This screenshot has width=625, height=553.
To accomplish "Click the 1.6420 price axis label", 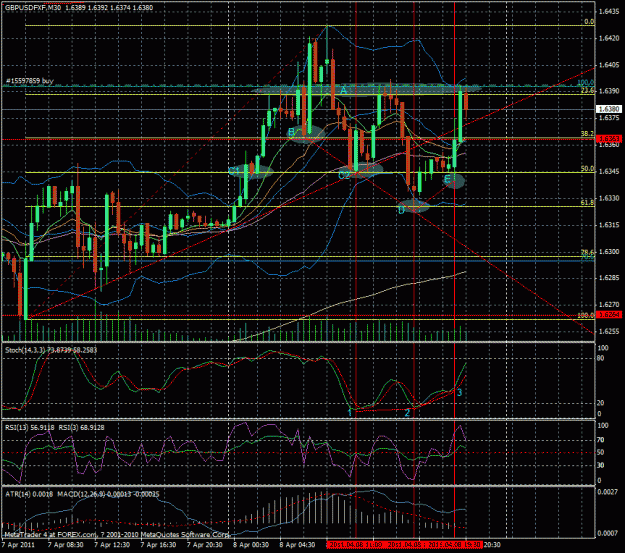I will point(609,38).
